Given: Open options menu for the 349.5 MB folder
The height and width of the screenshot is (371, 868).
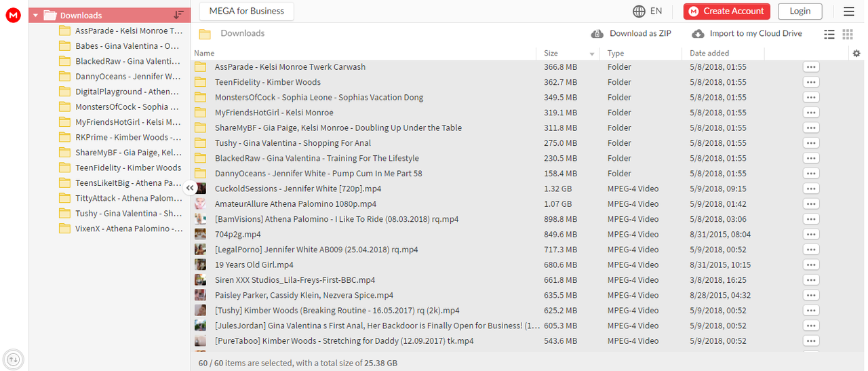Looking at the screenshot, I should click(811, 97).
